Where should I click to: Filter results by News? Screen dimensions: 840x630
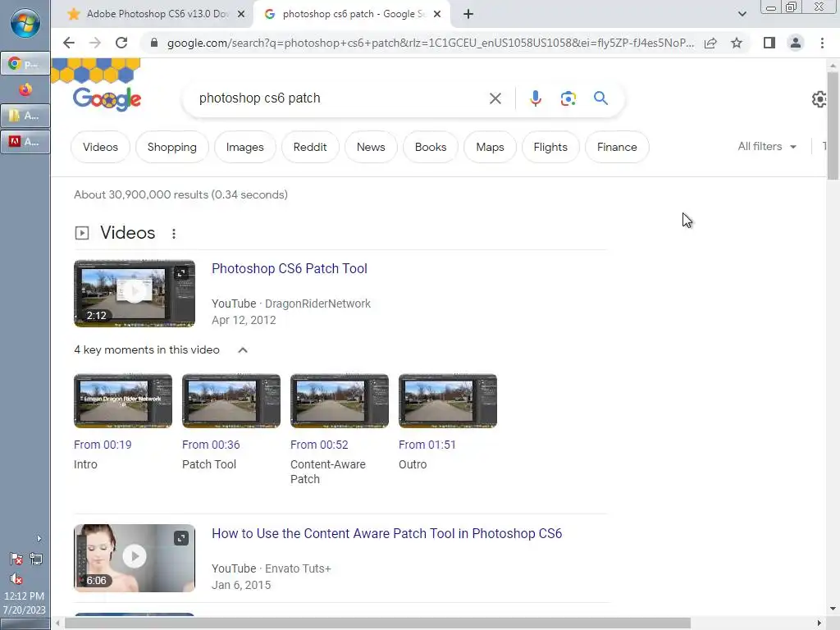tap(371, 147)
